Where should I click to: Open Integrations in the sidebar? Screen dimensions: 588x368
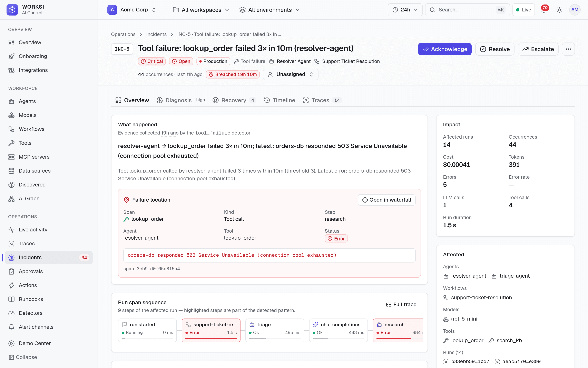49,70
